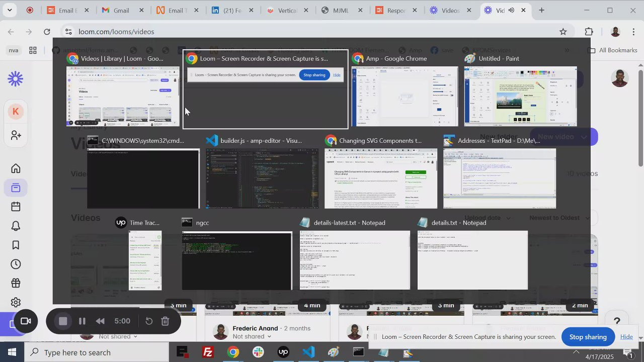Click Stop sharing in bottom notification bar

[588, 337]
